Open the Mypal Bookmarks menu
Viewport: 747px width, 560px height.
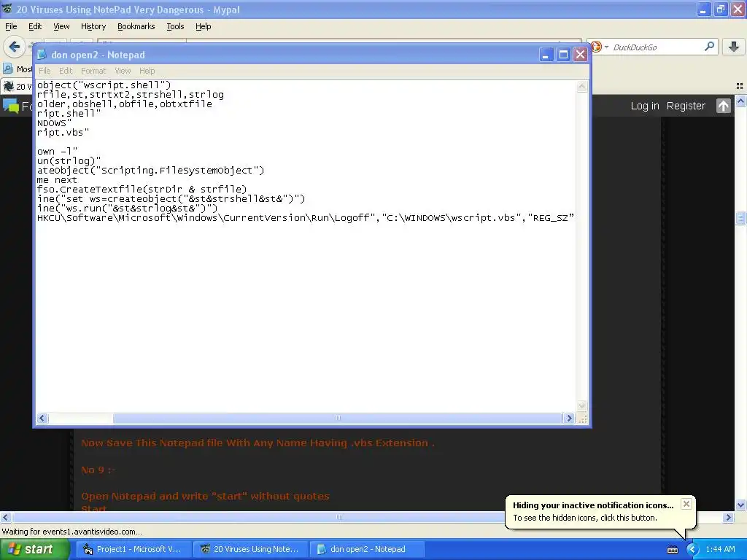(136, 26)
